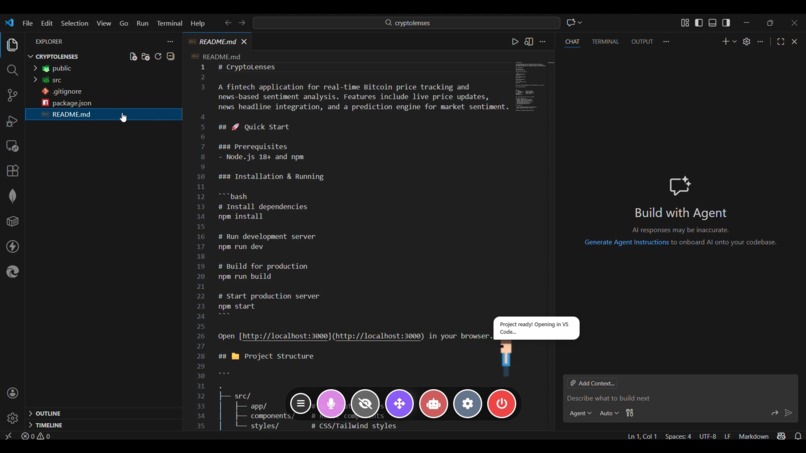Click the cryptolenses command center search
Image resolution: width=806 pixels, height=453 pixels.
(x=407, y=23)
